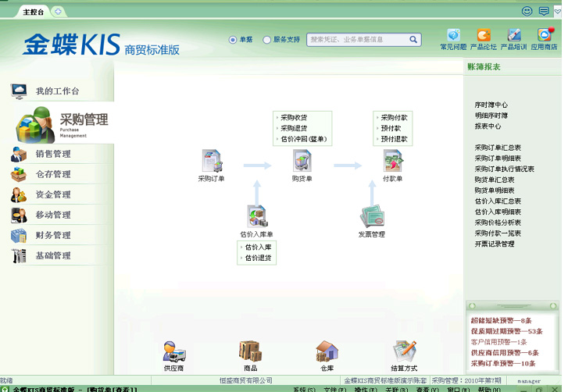Image resolution: width=586 pixels, height=392 pixels.
Task: Open 采购订单执行情况表 report
Action: click(x=505, y=169)
